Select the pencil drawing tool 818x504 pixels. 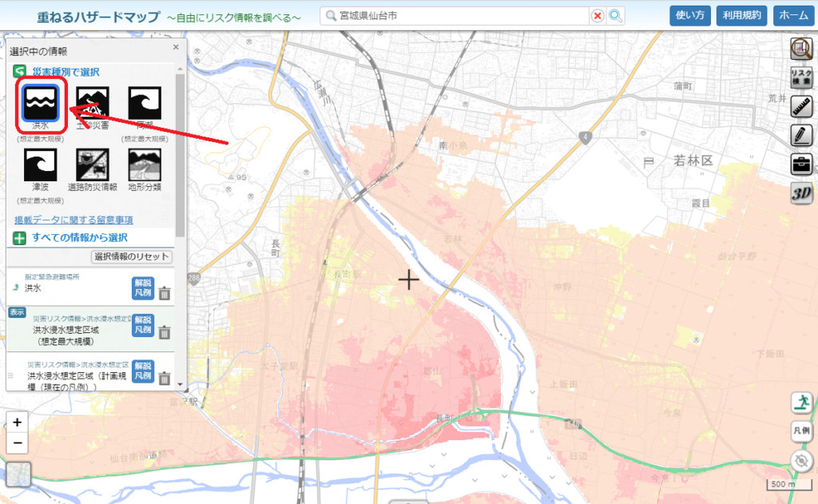(801, 135)
